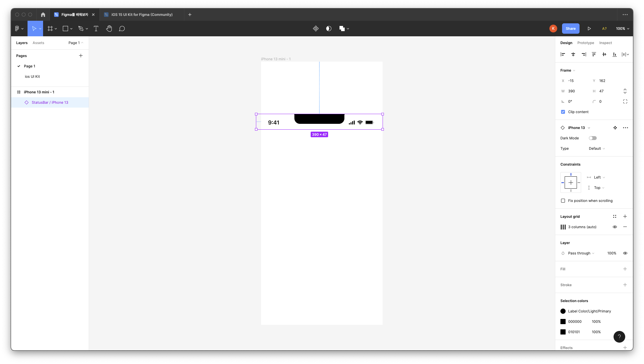The height and width of the screenshot is (364, 644).
Task: Enable Fix position when scrolling
Action: [x=563, y=201]
